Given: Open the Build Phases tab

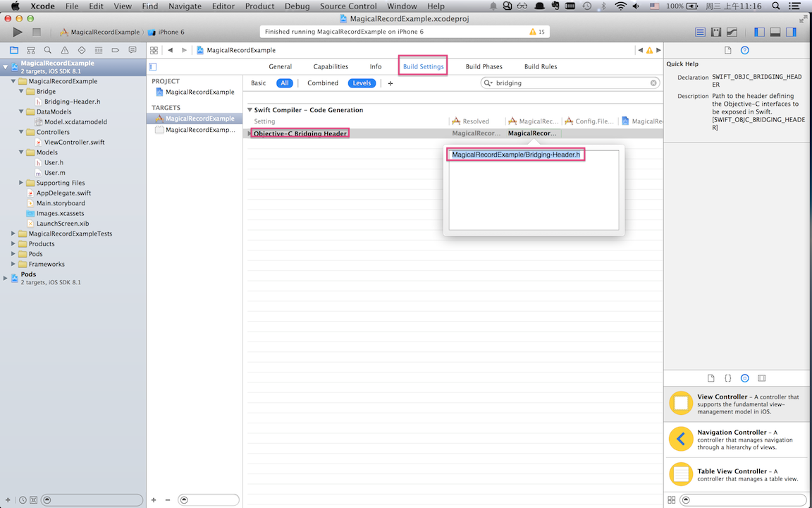Looking at the screenshot, I should (x=484, y=66).
